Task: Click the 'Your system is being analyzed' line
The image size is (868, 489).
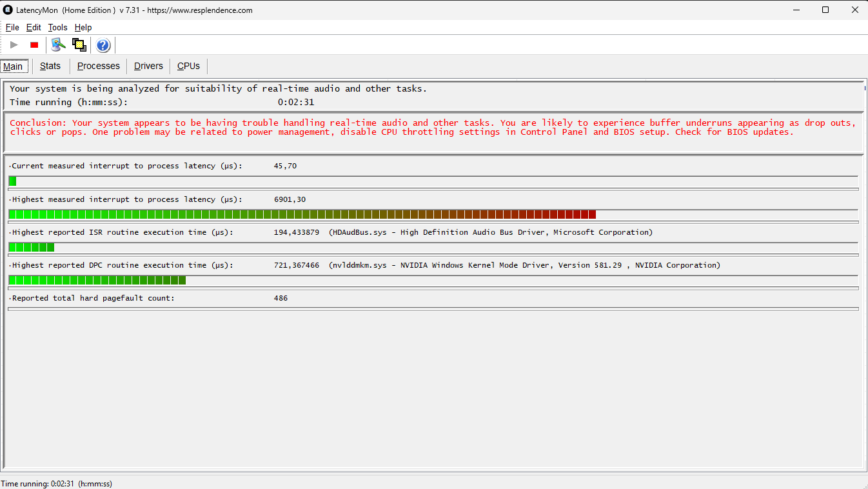Action: [x=218, y=88]
